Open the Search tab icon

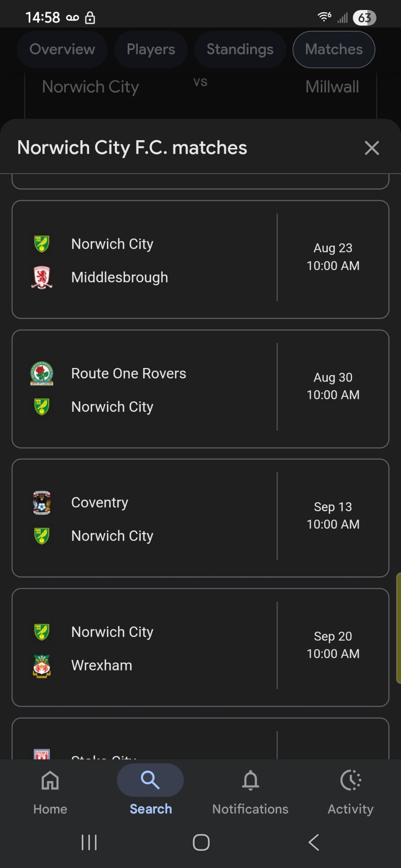pyautogui.click(x=150, y=780)
